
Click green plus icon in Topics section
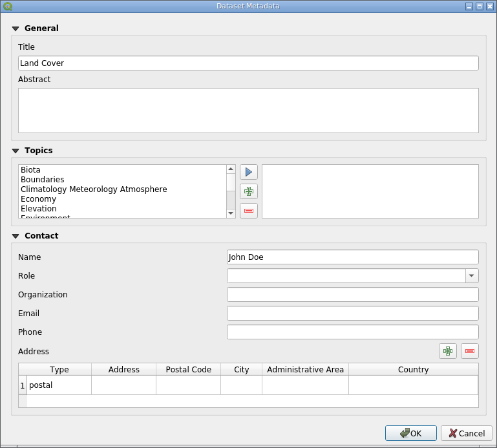[x=248, y=191]
